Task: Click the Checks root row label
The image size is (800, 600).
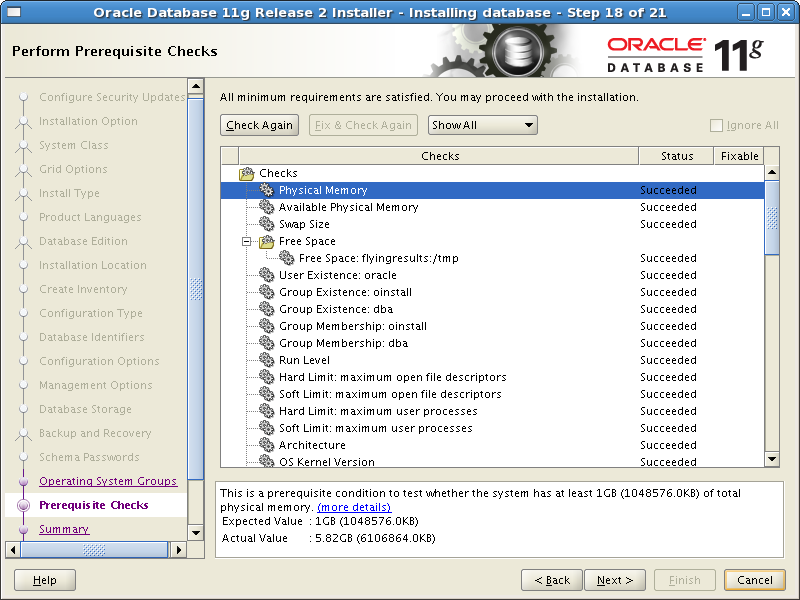Action: coord(278,173)
